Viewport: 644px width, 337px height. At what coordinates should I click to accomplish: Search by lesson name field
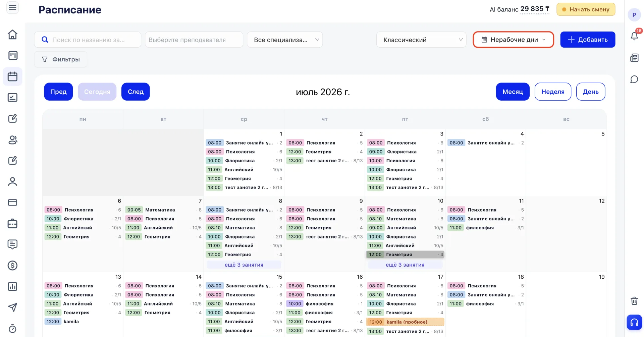[x=88, y=40]
